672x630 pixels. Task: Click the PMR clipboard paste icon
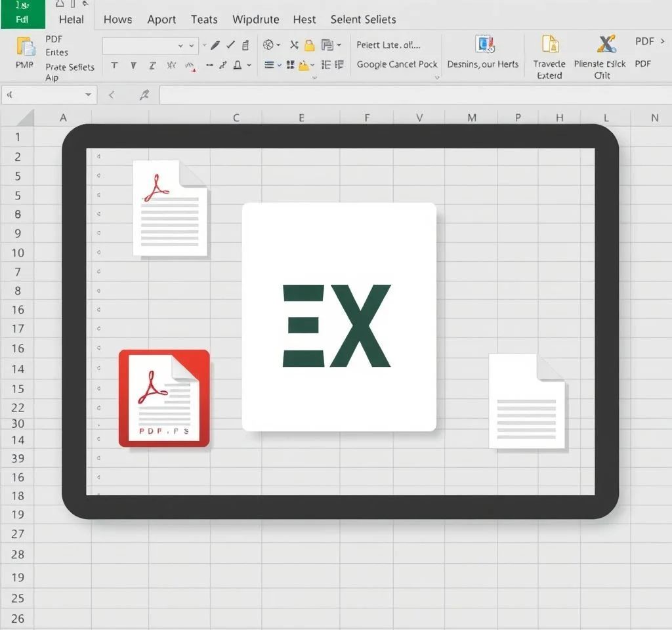25,47
